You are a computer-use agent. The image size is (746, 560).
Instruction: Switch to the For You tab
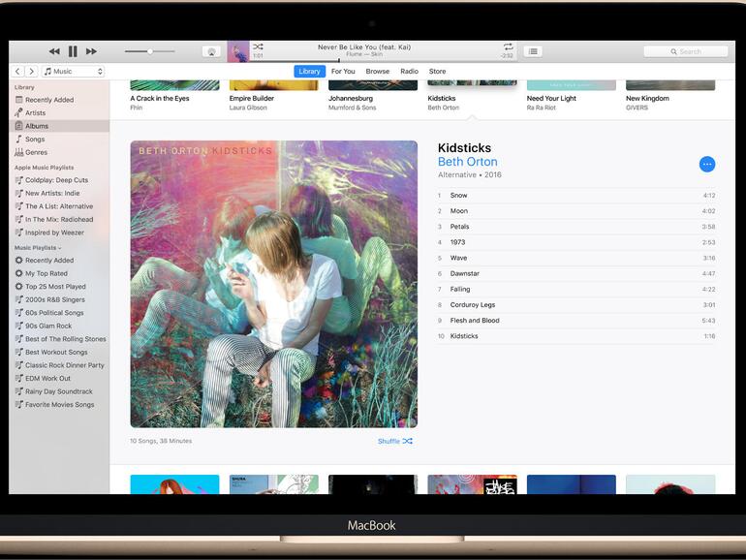click(x=343, y=72)
